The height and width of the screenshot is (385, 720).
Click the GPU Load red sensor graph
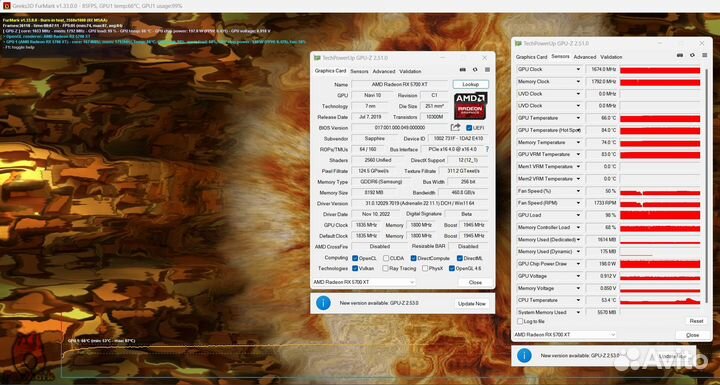[660, 215]
